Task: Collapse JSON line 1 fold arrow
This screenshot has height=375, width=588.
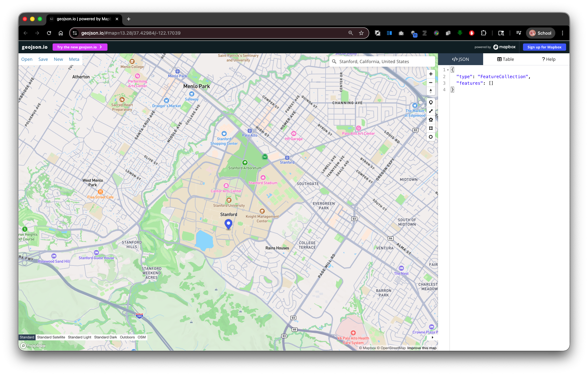Action: (448, 70)
